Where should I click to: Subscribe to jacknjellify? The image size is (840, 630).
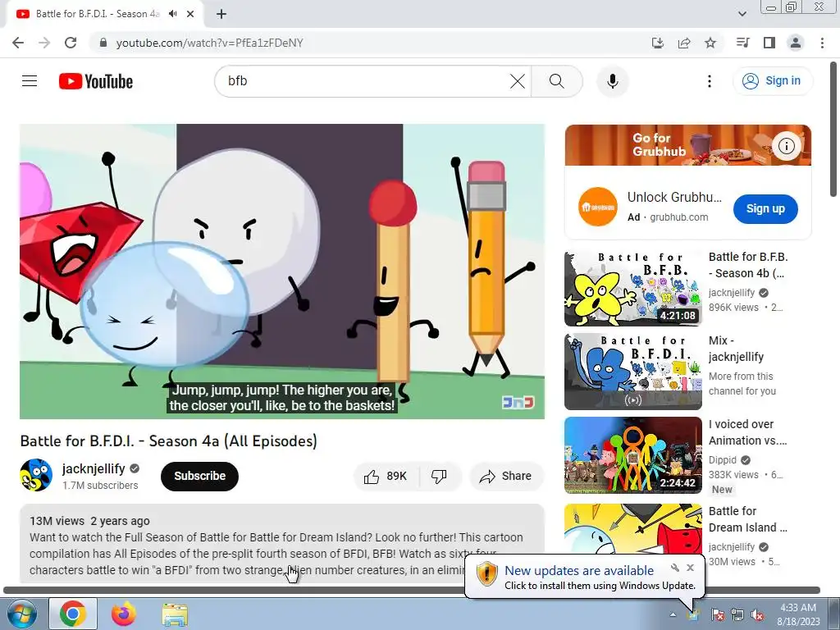[199, 476]
